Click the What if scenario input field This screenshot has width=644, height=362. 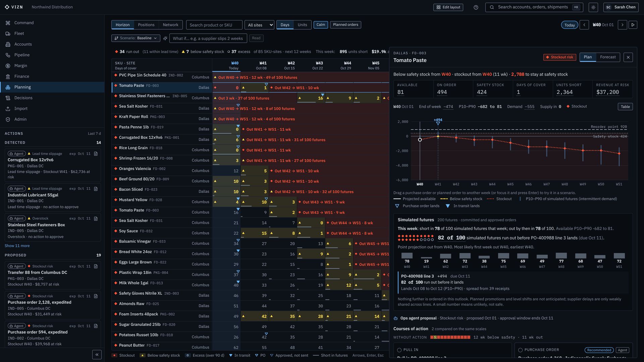(208, 38)
